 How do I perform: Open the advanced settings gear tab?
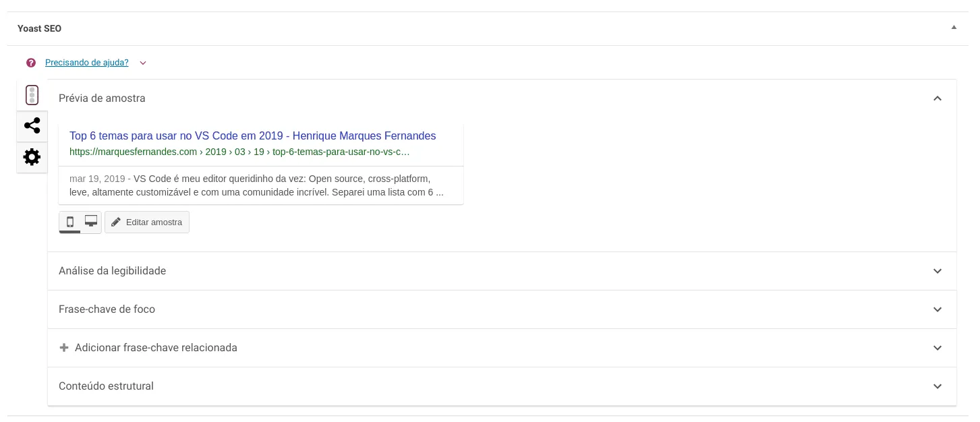[32, 157]
